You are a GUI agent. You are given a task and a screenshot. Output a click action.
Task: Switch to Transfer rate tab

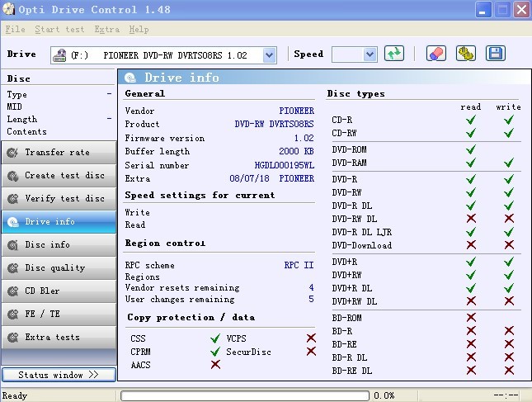tap(59, 153)
